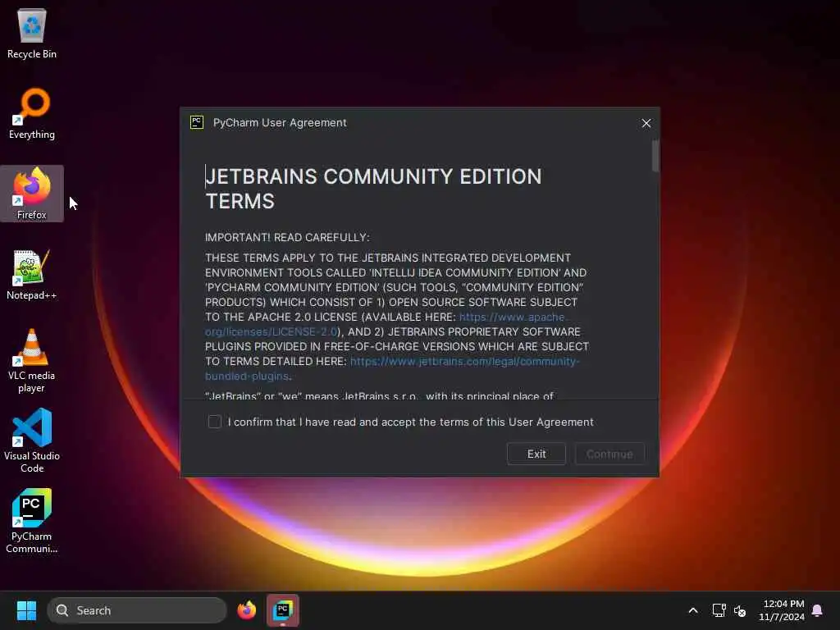840x630 pixels.
Task: Click the agreement dialog vertical scrollbar thumb
Action: point(655,156)
